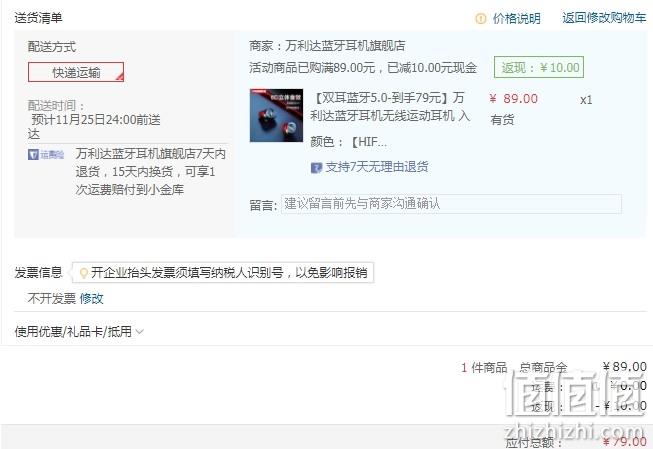The width and height of the screenshot is (653, 449).
Task: Click the 运费险 return policy description text
Action: click(150, 172)
